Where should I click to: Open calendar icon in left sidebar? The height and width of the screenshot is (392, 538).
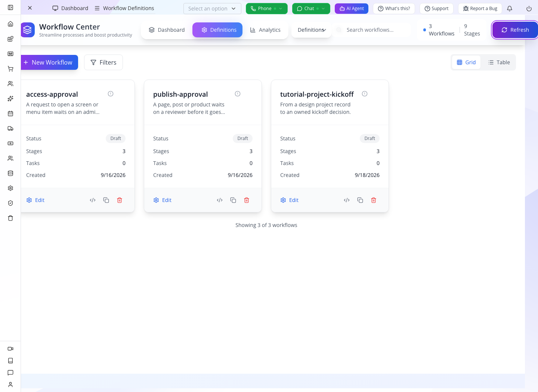tap(10, 113)
